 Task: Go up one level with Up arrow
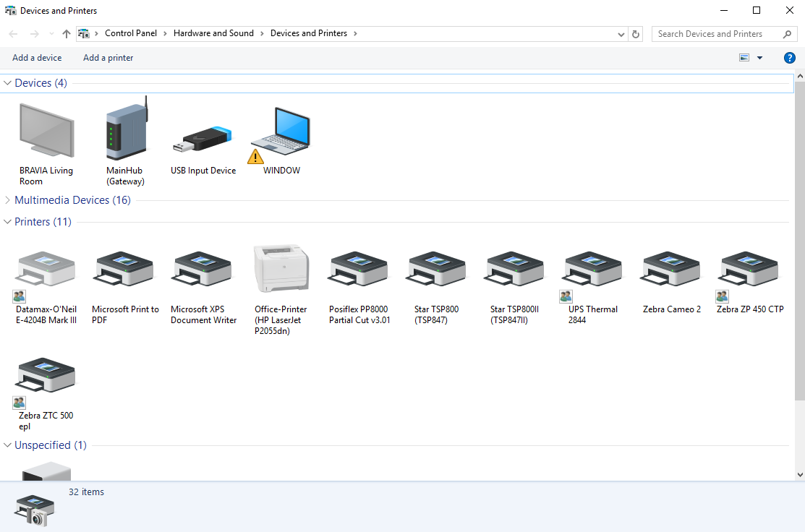click(x=67, y=34)
